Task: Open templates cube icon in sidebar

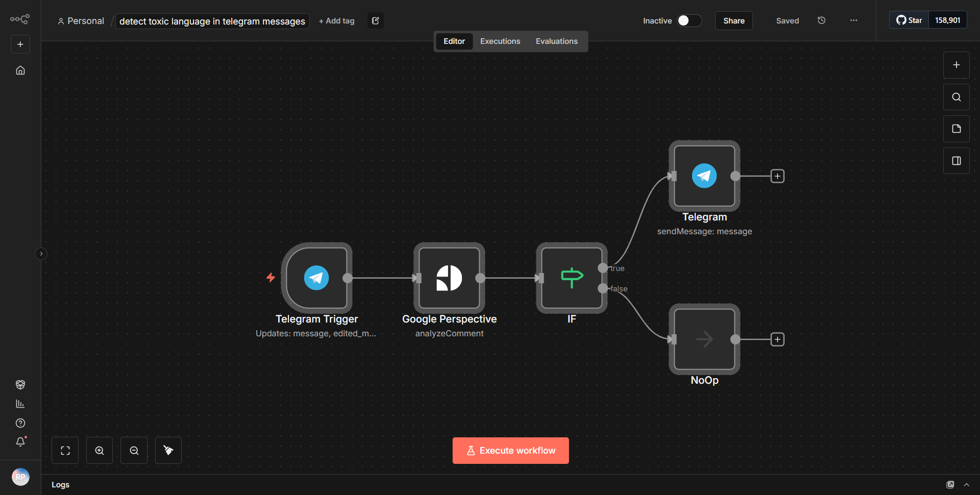Action: (20, 384)
